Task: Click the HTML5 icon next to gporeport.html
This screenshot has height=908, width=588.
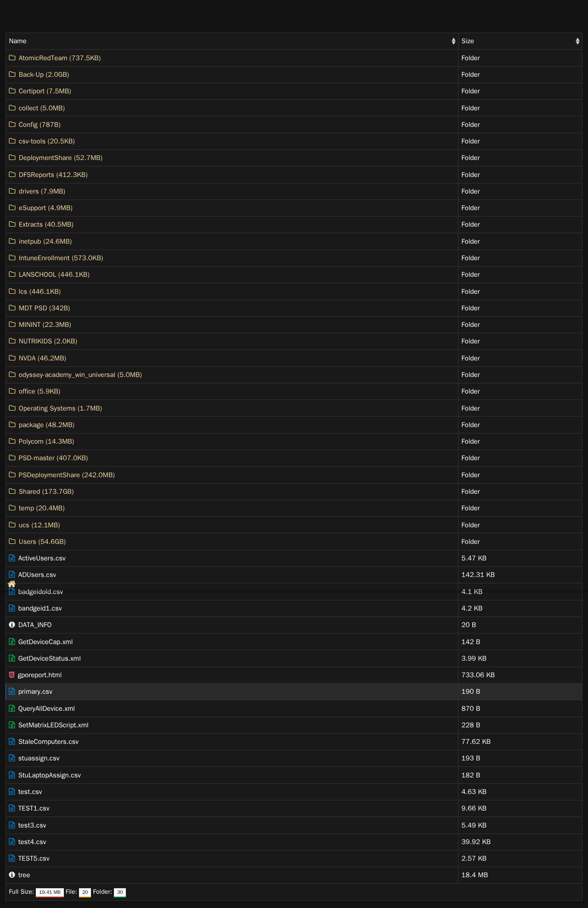Action: pos(12,675)
